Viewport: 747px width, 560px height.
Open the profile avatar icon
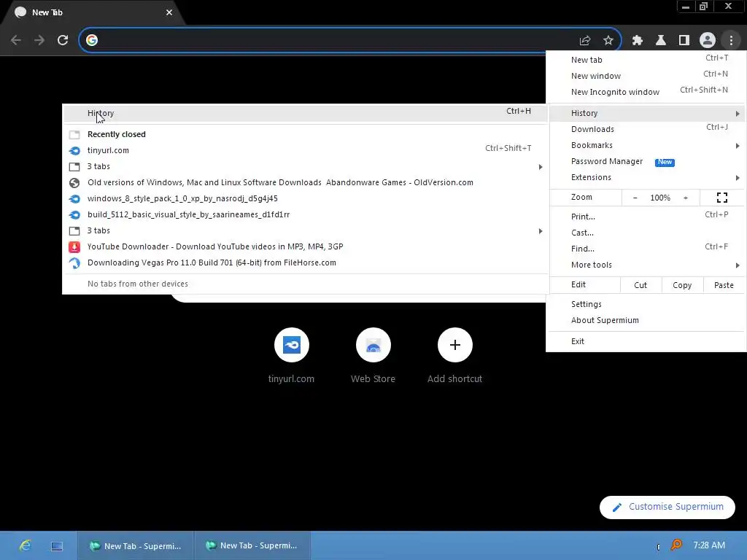pos(708,41)
